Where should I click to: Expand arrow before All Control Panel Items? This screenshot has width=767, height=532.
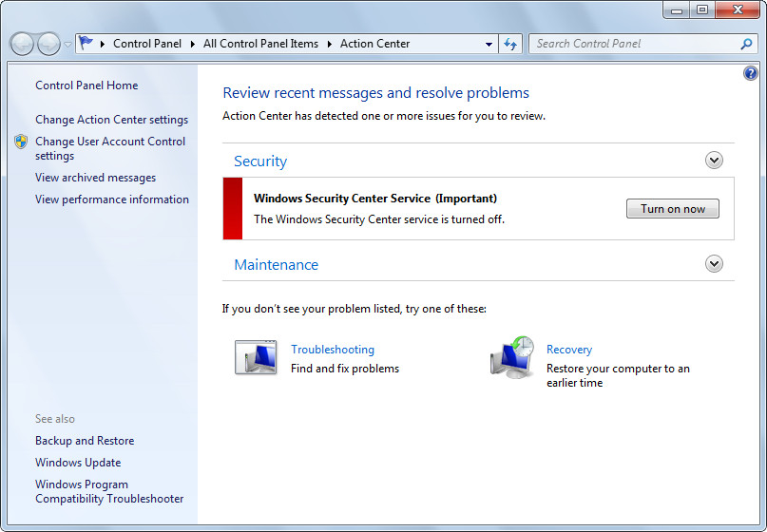(193, 44)
